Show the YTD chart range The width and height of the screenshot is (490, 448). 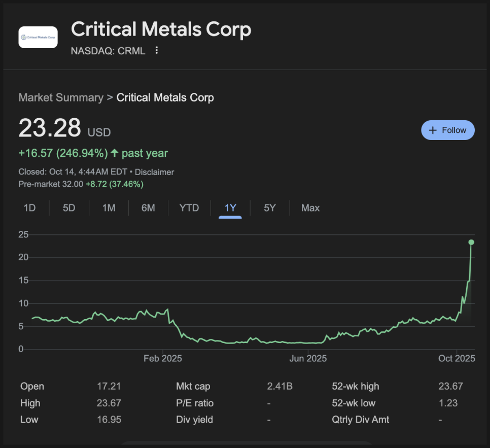189,208
